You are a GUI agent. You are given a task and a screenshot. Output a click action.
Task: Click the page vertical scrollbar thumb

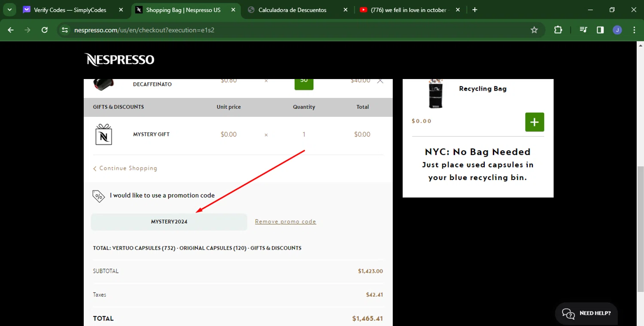(640, 229)
